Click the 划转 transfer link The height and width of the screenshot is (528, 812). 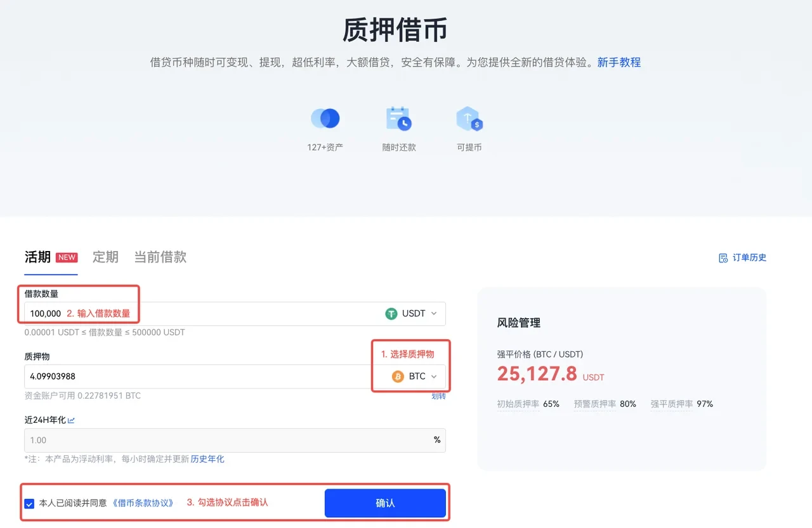[x=438, y=396]
